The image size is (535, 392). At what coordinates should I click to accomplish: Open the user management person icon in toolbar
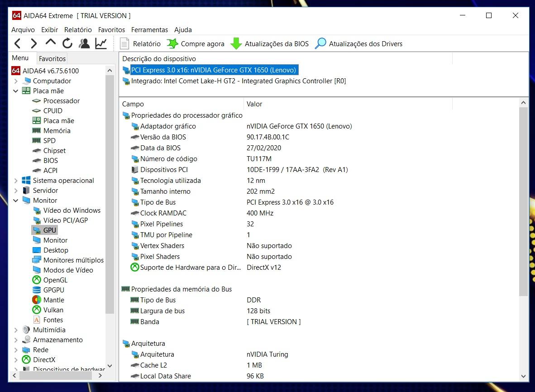click(84, 43)
